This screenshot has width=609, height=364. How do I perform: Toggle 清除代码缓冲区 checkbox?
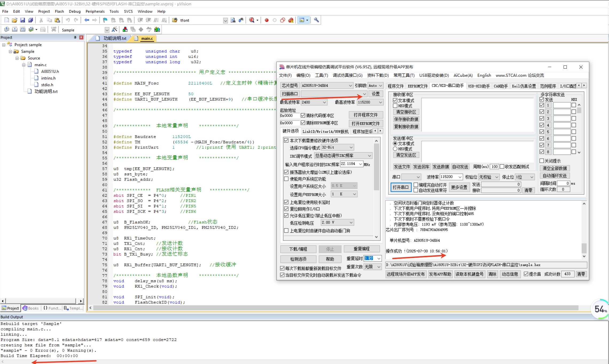pyautogui.click(x=303, y=115)
